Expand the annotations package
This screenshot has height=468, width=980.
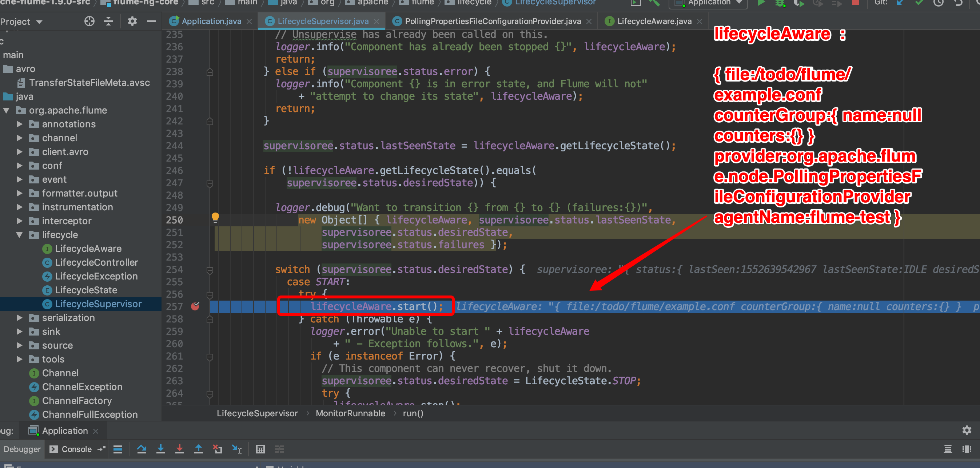pos(20,124)
